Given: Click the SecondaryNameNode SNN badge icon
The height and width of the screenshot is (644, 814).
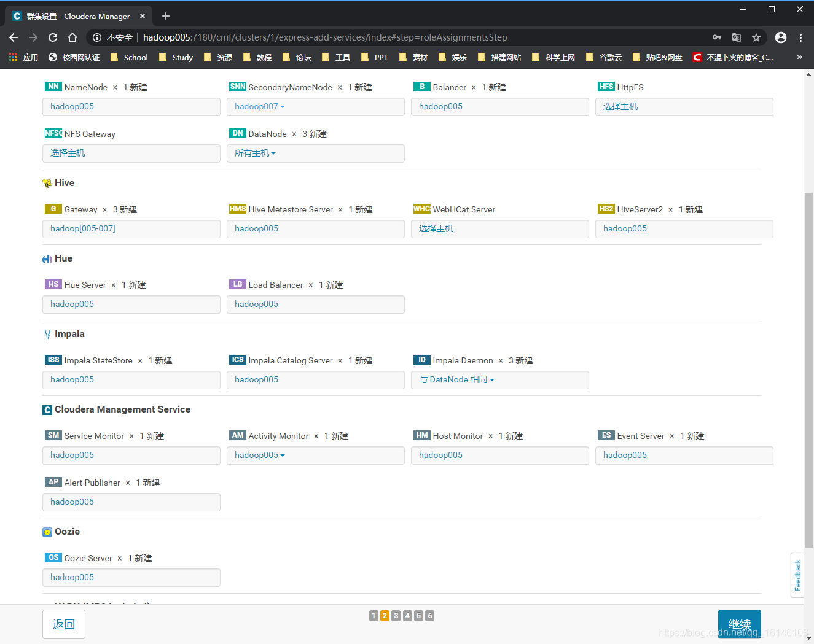Looking at the screenshot, I should (x=238, y=87).
